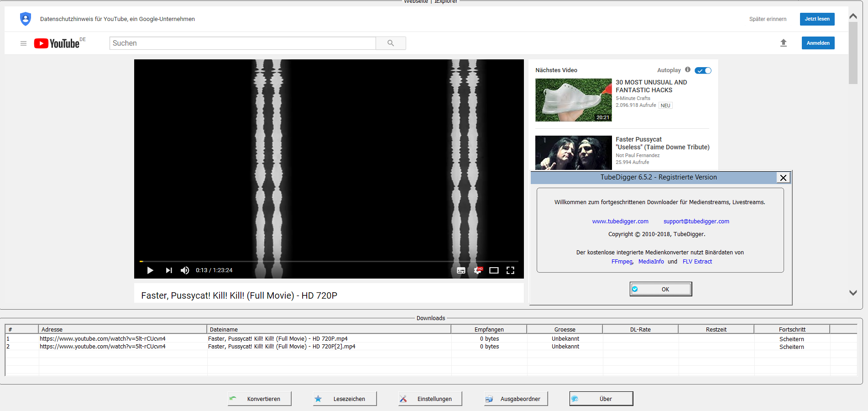
Task: Open the FLV Extract link
Action: click(697, 262)
